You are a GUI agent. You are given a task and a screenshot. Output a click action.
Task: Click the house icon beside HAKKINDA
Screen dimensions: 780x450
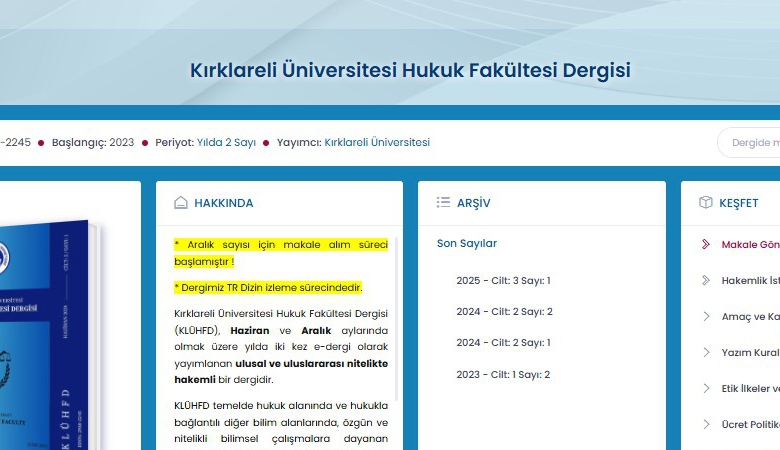(x=181, y=203)
